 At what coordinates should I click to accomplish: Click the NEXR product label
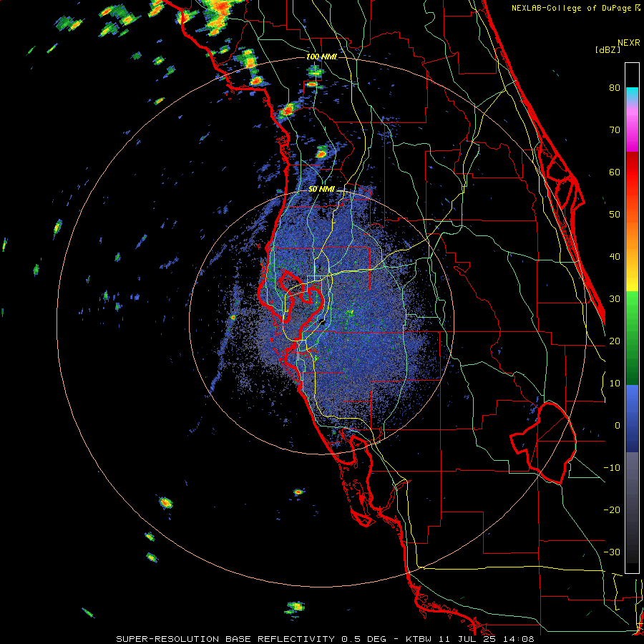pyautogui.click(x=629, y=43)
